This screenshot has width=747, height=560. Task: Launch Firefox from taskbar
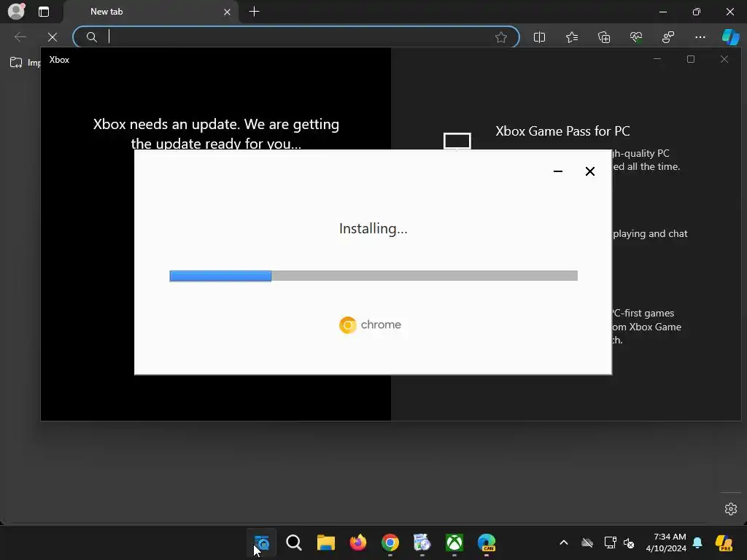pos(357,542)
